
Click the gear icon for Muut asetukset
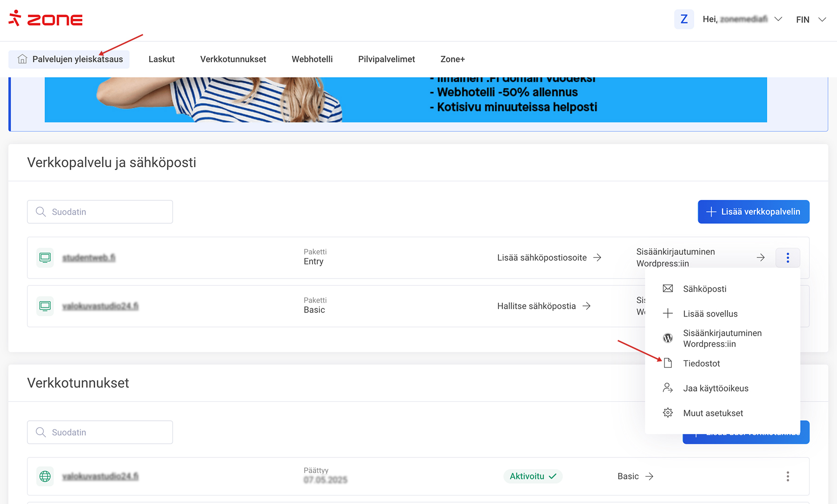[x=668, y=413]
